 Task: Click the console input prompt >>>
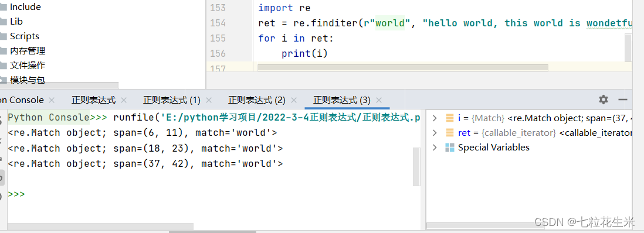pyautogui.click(x=16, y=194)
